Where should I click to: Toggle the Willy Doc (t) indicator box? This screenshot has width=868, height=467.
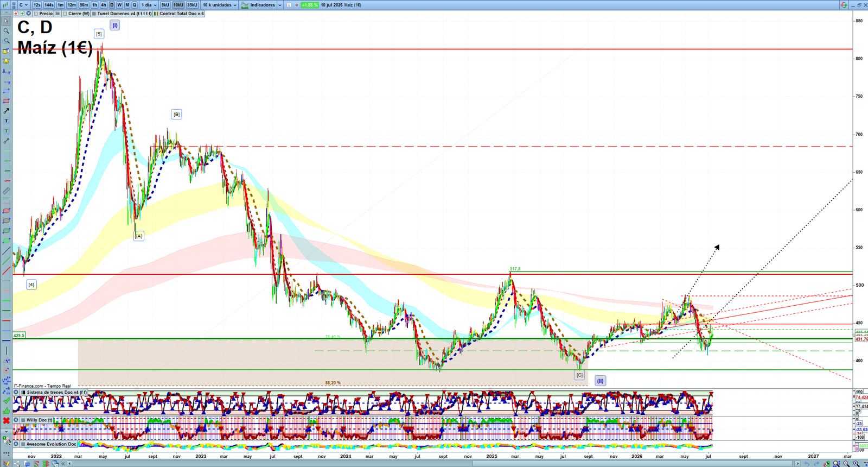coord(23,420)
